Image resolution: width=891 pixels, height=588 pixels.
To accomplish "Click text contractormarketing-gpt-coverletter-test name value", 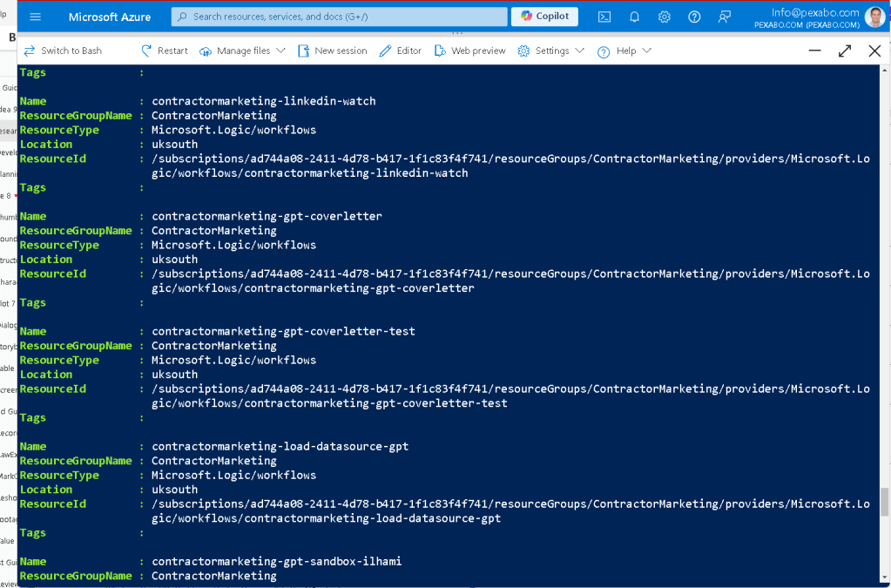I will tap(284, 331).
